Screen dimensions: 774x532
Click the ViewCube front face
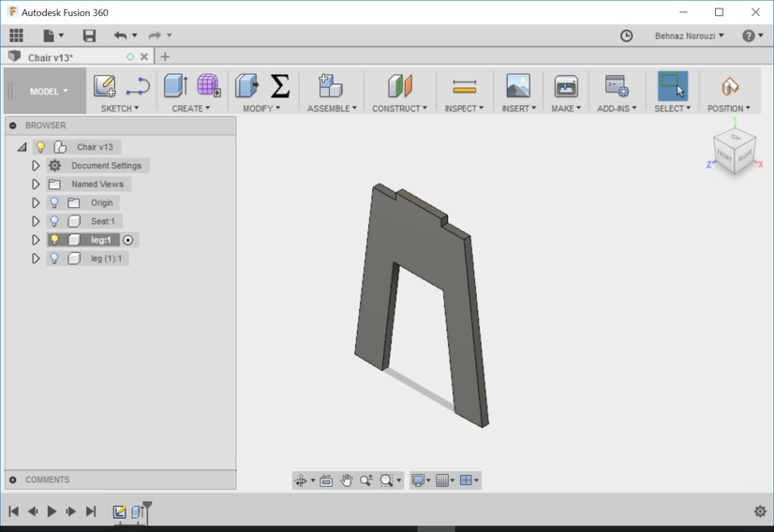coord(724,156)
